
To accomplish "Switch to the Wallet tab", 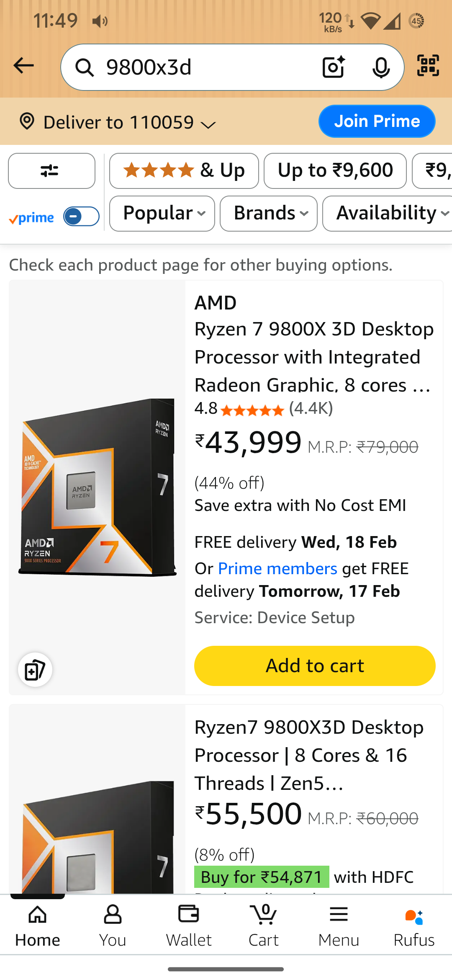I will 189,926.
